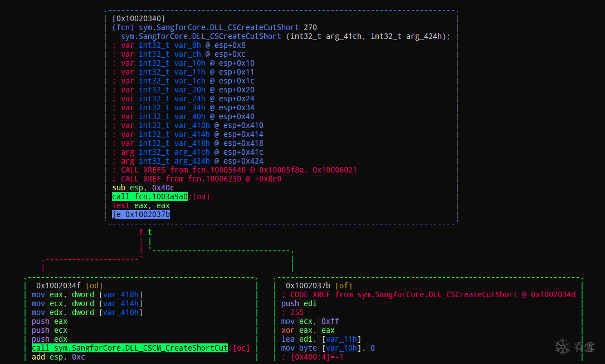Screen dimensions: 605x364
Task: Click the false branch 'f' label
Action: click(x=141, y=232)
